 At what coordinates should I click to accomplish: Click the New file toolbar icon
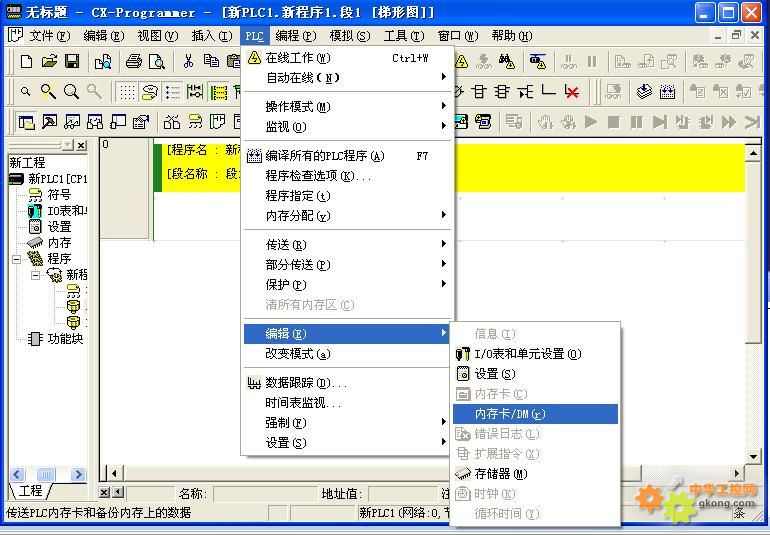point(27,61)
